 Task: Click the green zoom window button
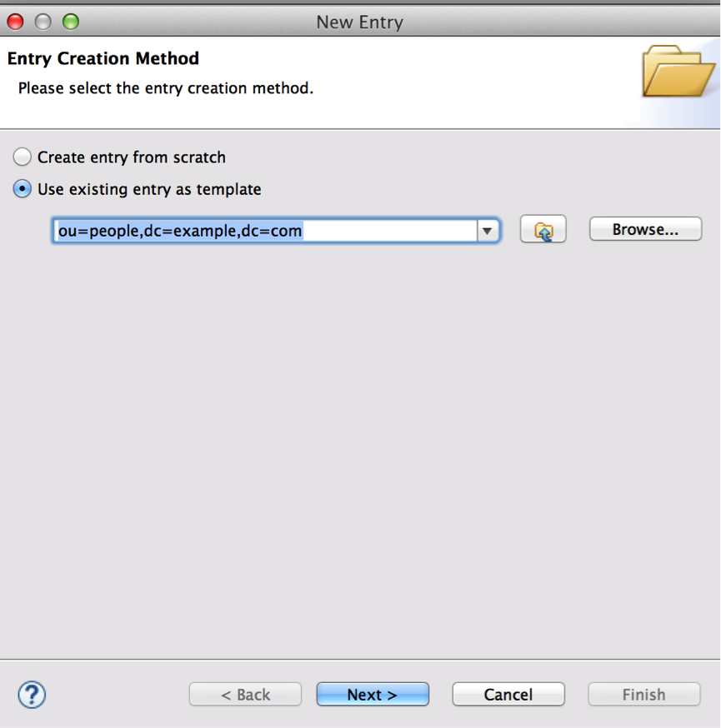[71, 21]
